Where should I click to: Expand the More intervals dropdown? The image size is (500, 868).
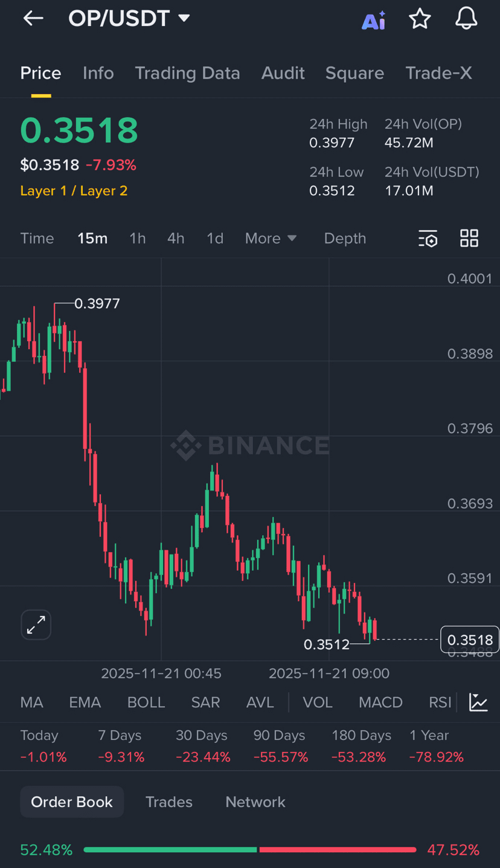coord(271,239)
